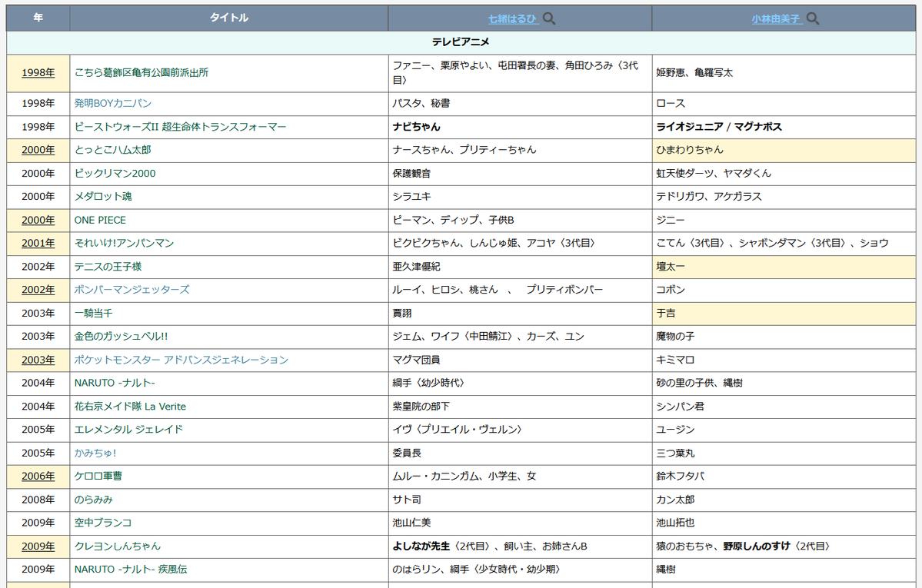Click 2000年 year link beside ONE PIECE
The width and height of the screenshot is (922, 588).
pos(38,220)
